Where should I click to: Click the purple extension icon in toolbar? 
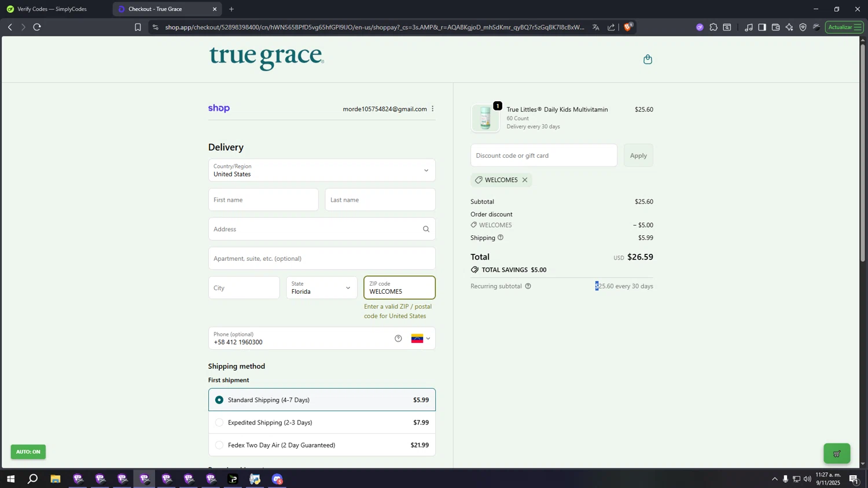click(700, 27)
